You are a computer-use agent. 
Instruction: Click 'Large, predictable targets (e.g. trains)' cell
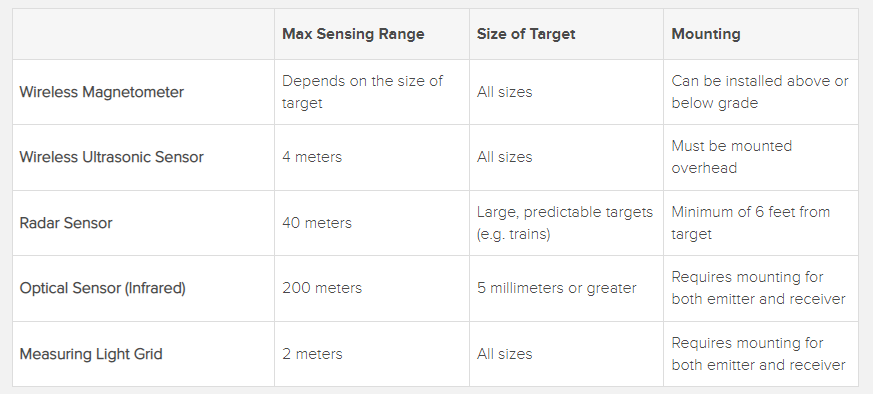[x=565, y=223]
